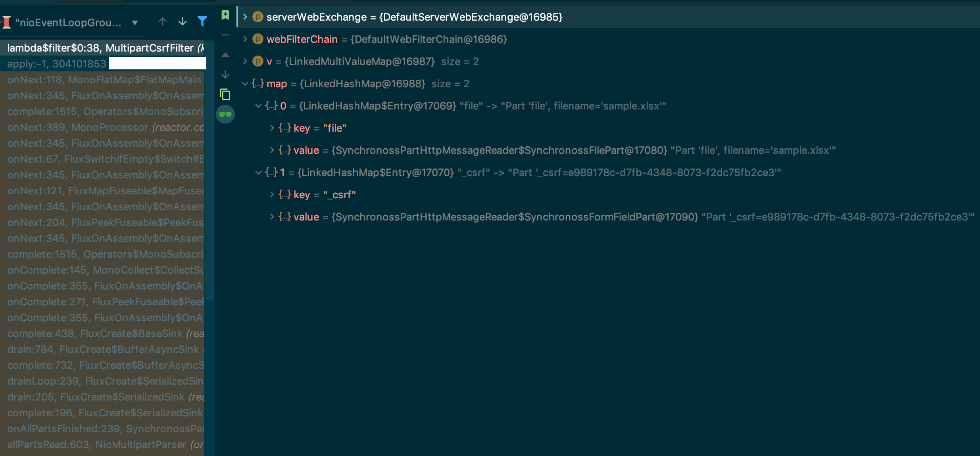Select the allPartsRead:603 NioMultipartParser frame
The width and height of the screenshot is (980, 456).
104,445
